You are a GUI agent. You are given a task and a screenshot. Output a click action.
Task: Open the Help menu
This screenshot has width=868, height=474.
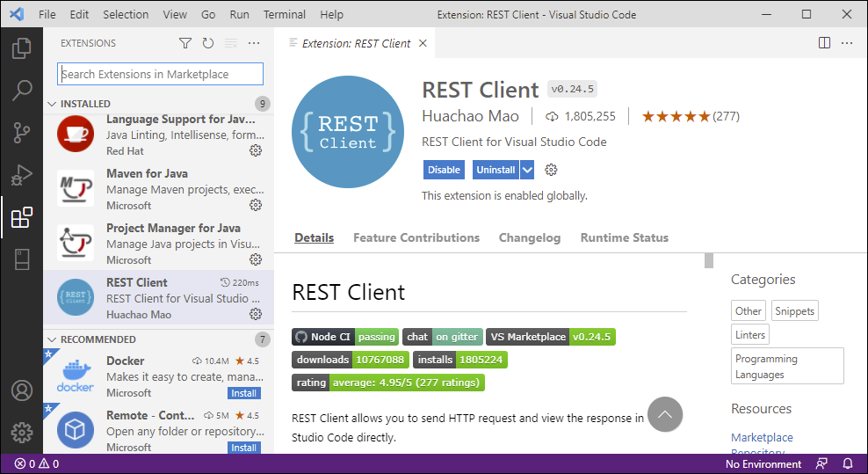[x=331, y=14]
